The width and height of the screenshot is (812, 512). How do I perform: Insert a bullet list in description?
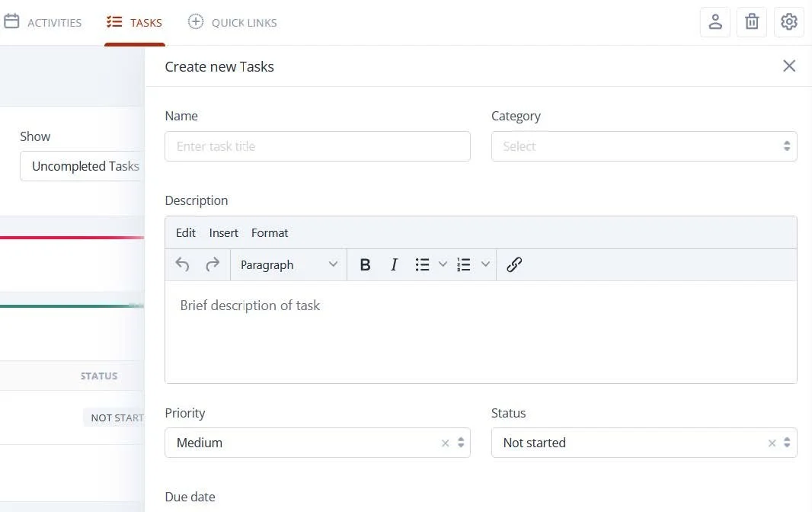click(x=423, y=264)
